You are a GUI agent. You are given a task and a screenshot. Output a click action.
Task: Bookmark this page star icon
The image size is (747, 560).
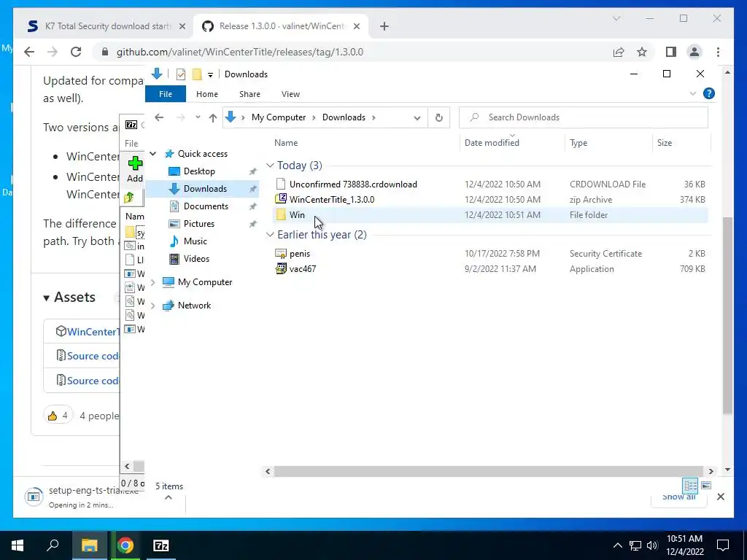coord(642,52)
